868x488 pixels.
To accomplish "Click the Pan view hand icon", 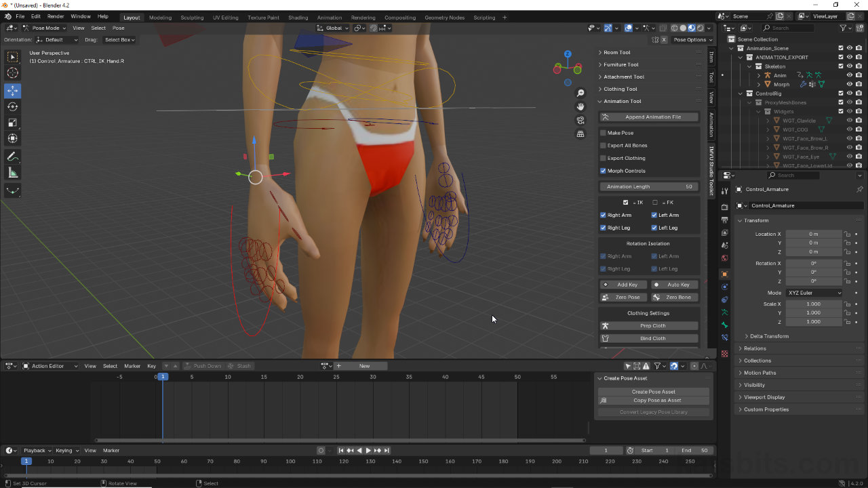I will 580,106.
